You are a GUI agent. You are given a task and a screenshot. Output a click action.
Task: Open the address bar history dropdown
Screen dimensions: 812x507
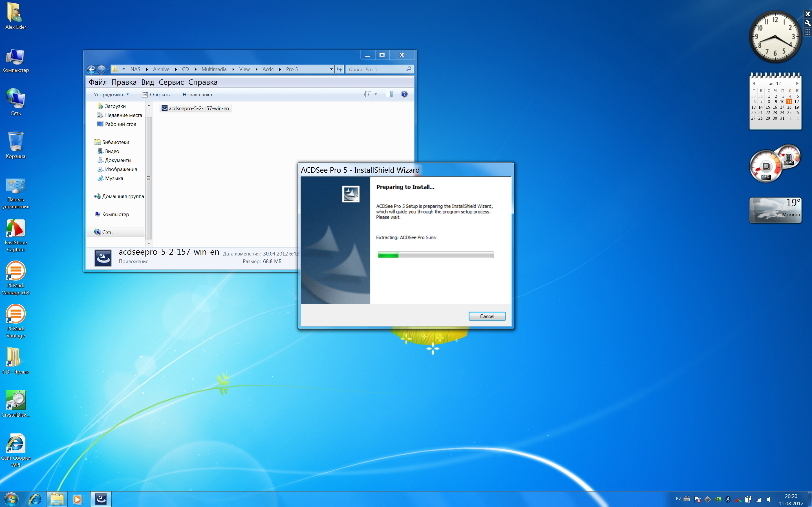pyautogui.click(x=331, y=69)
